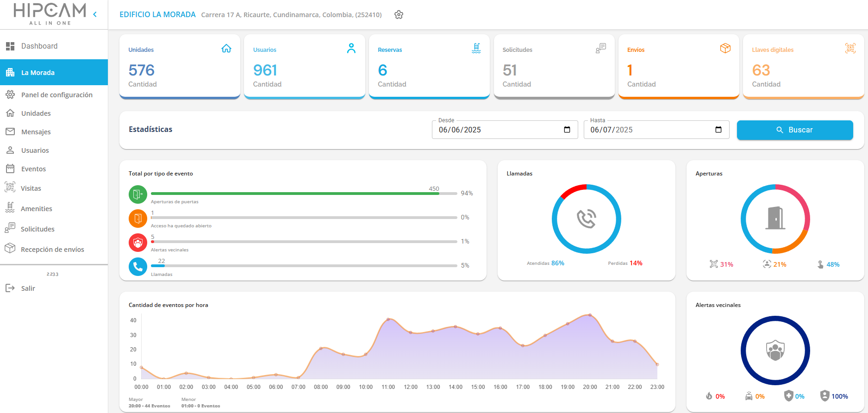The height and width of the screenshot is (413, 868).
Task: Click the Llaves digitales QR icon
Action: [x=850, y=48]
